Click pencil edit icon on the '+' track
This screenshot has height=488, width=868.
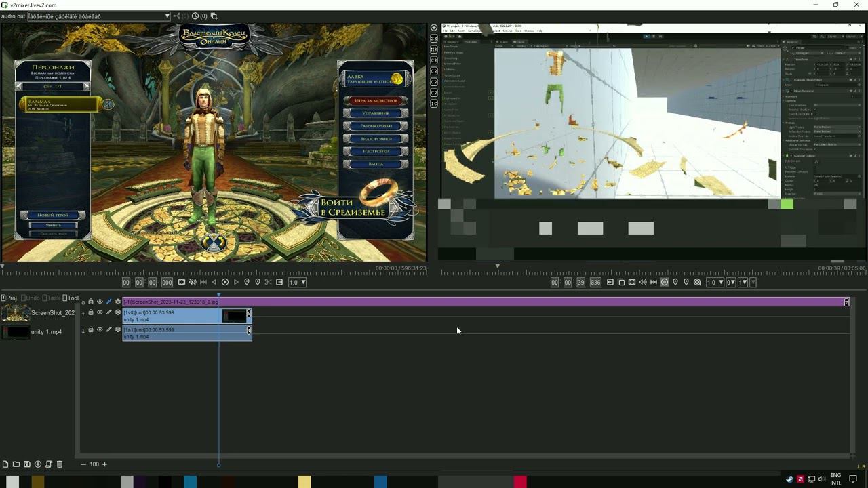point(108,312)
